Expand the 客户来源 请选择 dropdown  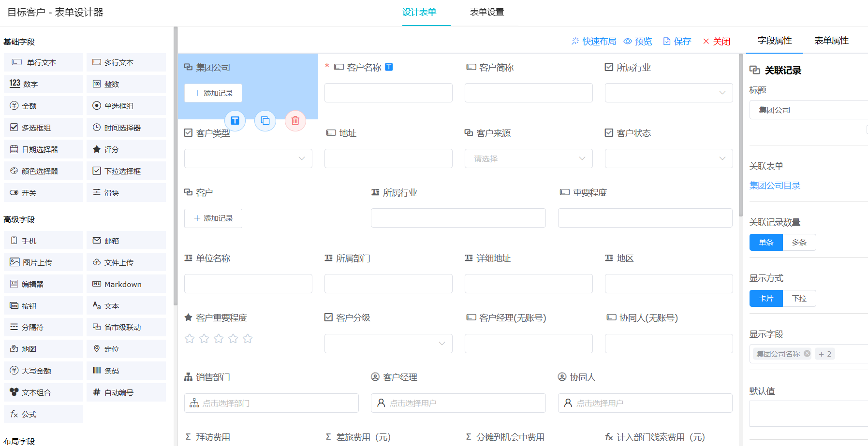(x=528, y=158)
